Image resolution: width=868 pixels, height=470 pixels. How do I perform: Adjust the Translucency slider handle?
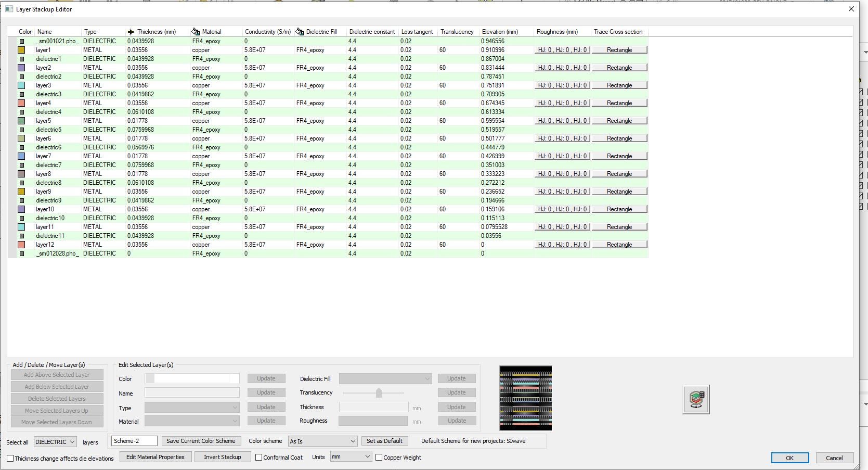pos(379,392)
